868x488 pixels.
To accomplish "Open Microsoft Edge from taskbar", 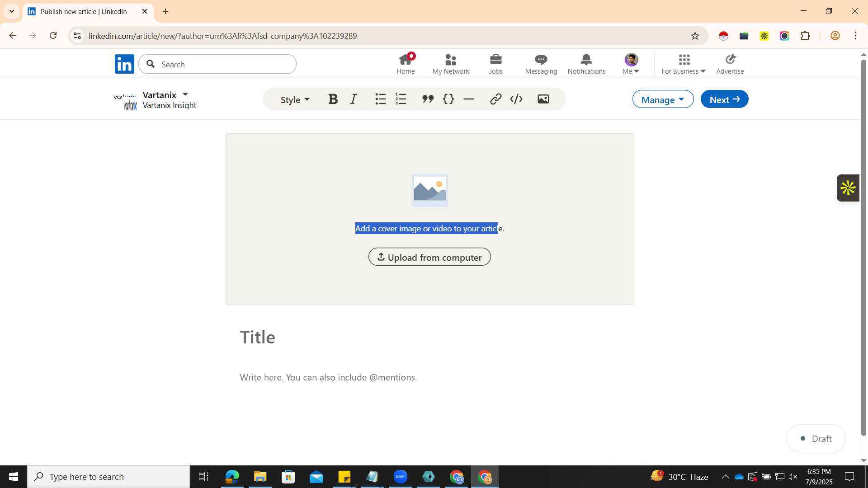I will pos(232,477).
